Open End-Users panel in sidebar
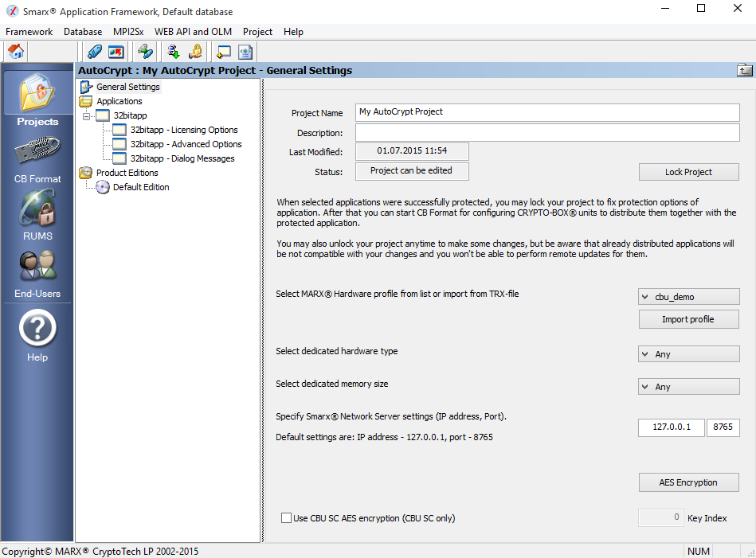The height and width of the screenshot is (558, 756). (37, 273)
